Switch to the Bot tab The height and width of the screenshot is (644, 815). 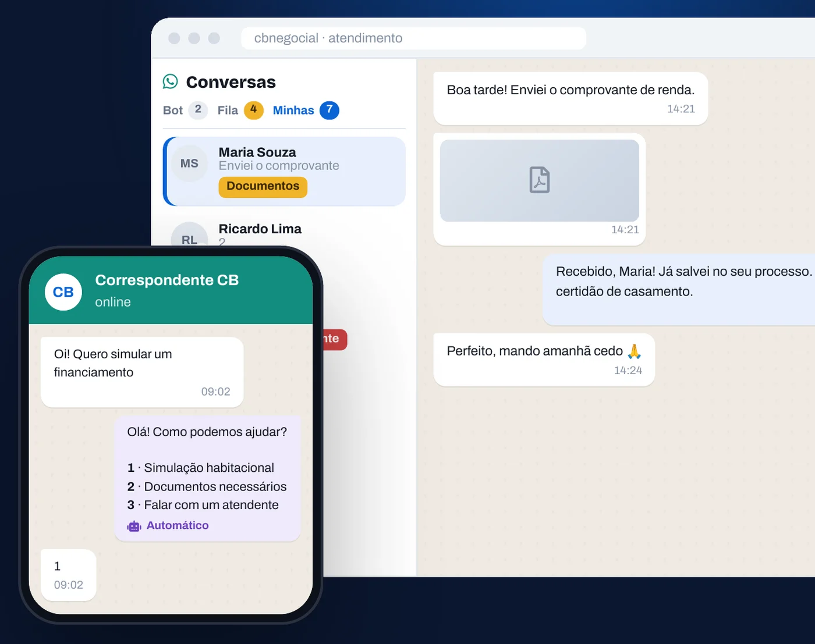[173, 111]
